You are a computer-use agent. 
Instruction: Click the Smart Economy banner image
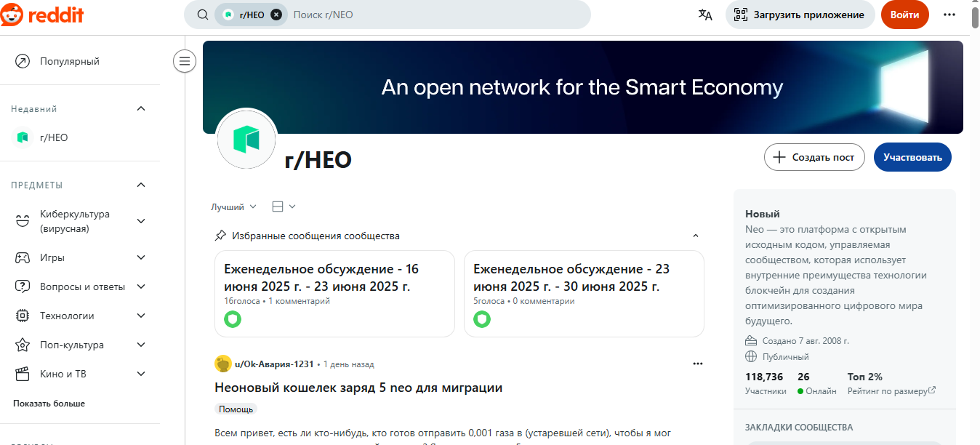coord(582,87)
